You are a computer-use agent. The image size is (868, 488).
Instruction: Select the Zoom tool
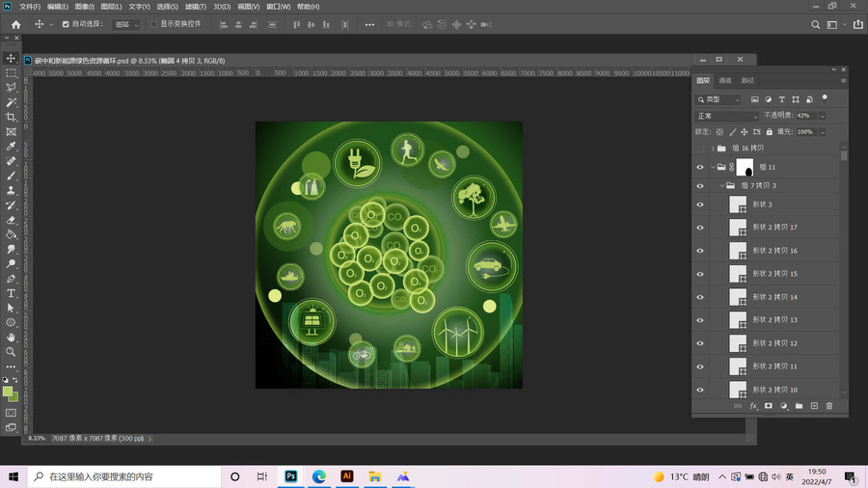coord(11,352)
